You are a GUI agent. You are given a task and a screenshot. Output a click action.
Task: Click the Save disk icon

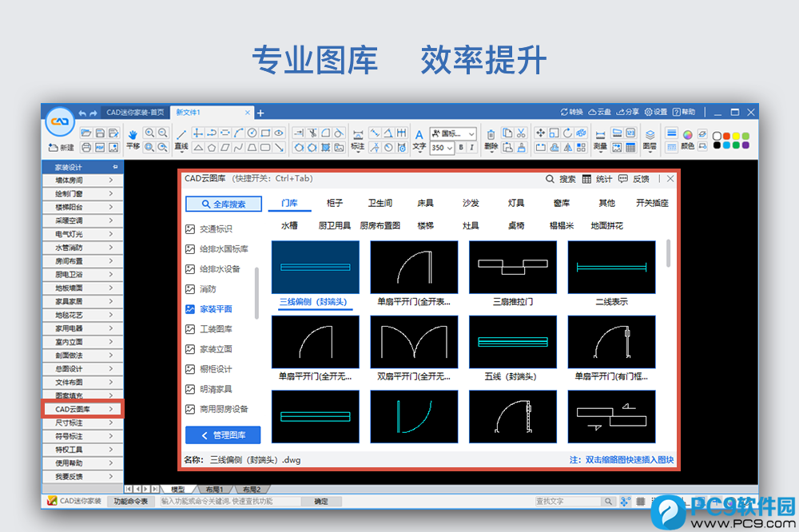click(100, 133)
